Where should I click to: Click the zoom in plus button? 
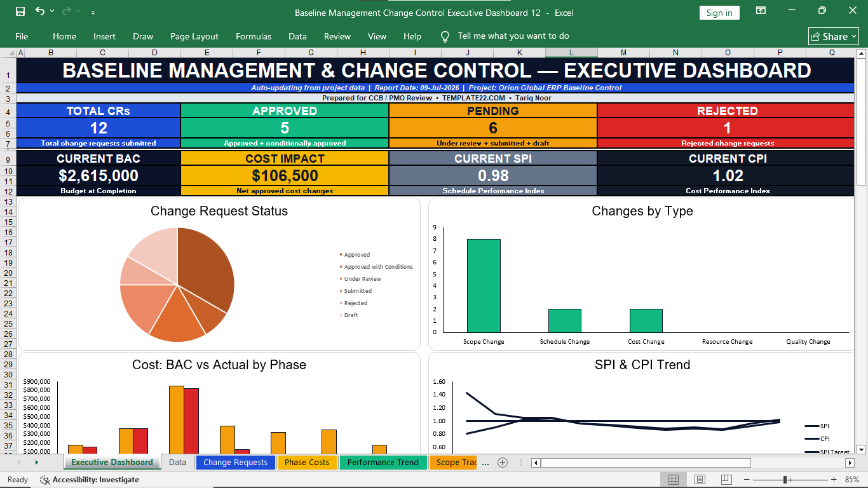click(x=834, y=480)
